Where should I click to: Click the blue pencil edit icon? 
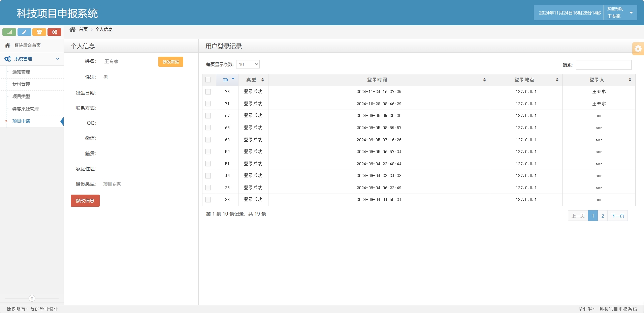pyautogui.click(x=24, y=32)
